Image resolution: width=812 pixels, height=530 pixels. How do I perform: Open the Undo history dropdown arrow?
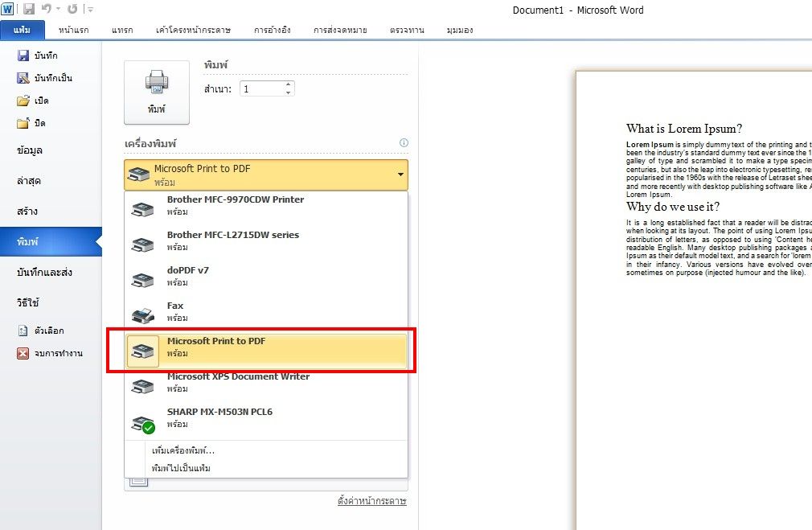58,9
